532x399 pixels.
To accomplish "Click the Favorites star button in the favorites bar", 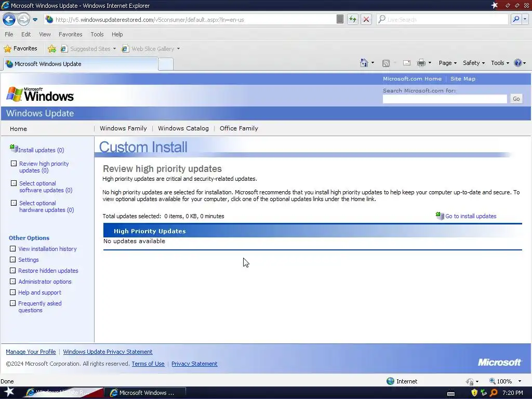I will point(20,48).
